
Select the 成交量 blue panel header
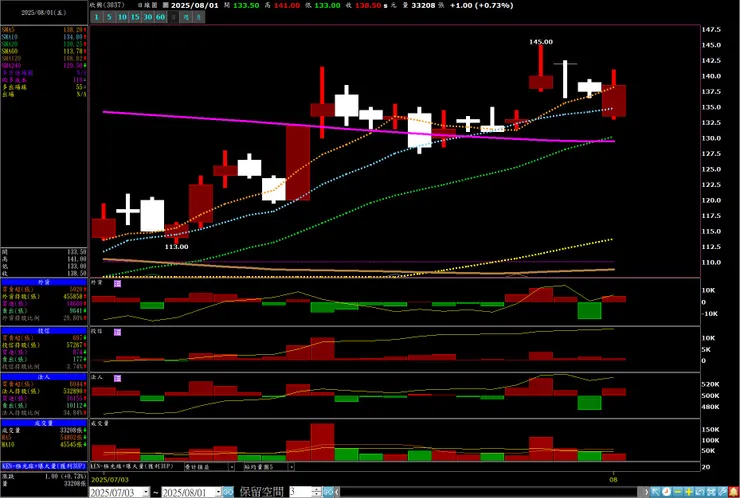pos(44,423)
